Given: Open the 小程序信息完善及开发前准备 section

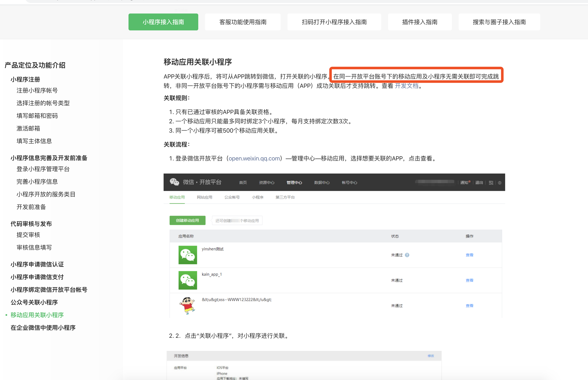Looking at the screenshot, I should click(49, 158).
